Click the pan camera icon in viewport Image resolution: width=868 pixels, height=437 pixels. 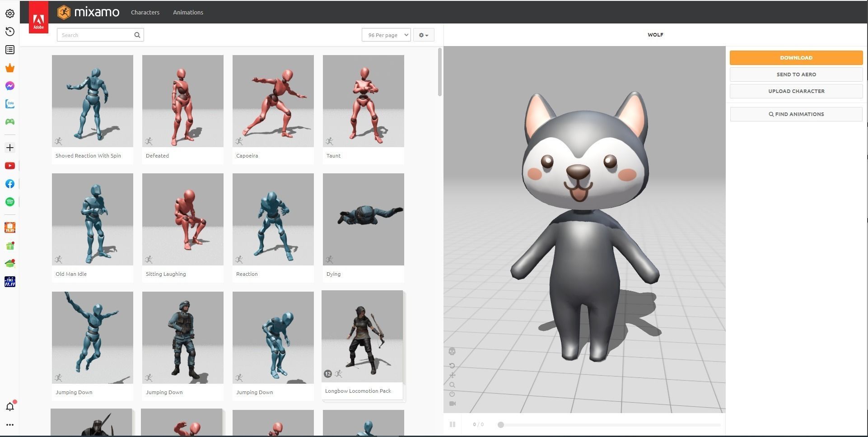[x=452, y=375]
